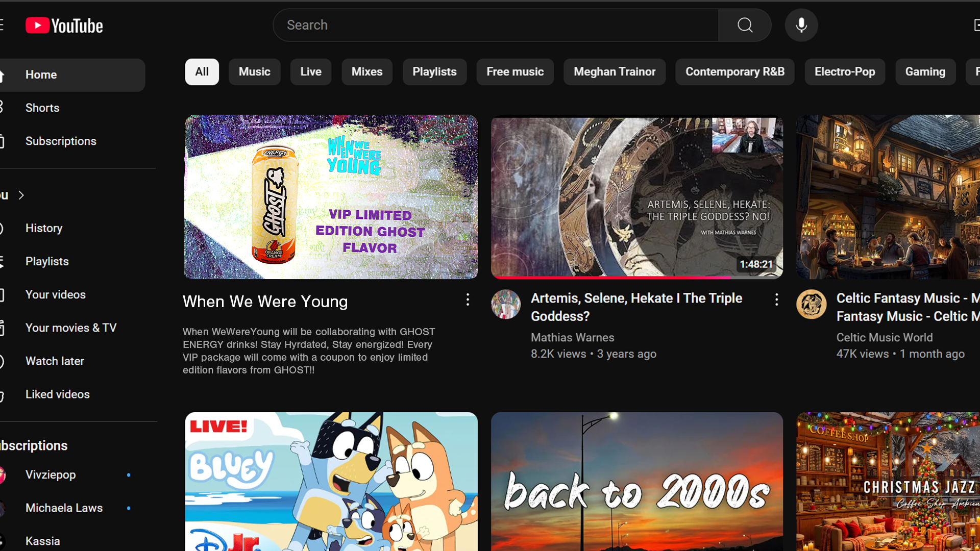Select the Playlists filter chip
Screen dimensions: 980x551
point(434,72)
